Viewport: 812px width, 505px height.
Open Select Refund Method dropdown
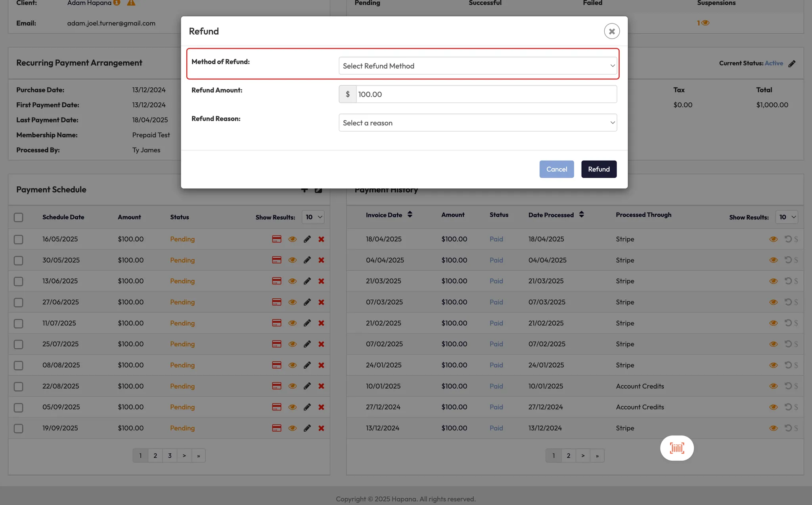pyautogui.click(x=477, y=66)
